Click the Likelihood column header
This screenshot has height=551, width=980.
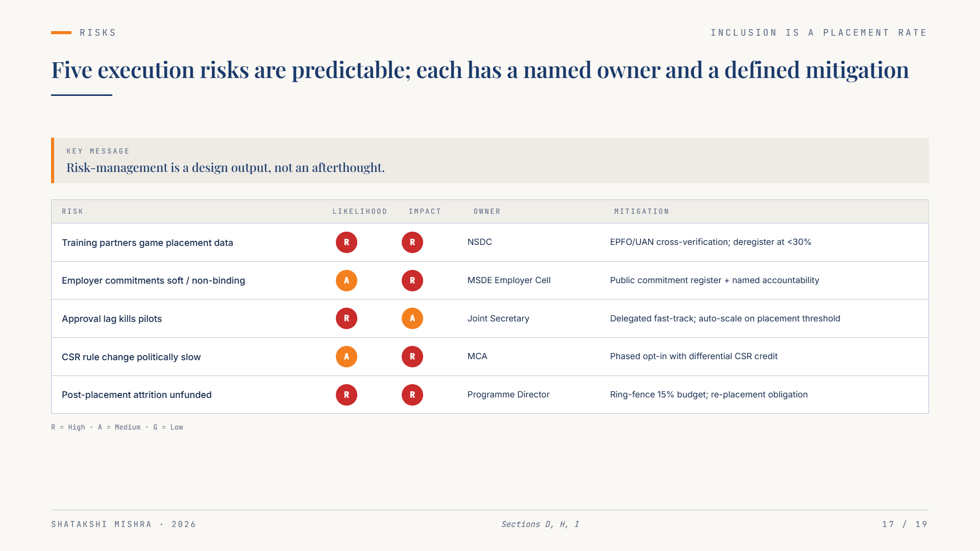click(360, 211)
